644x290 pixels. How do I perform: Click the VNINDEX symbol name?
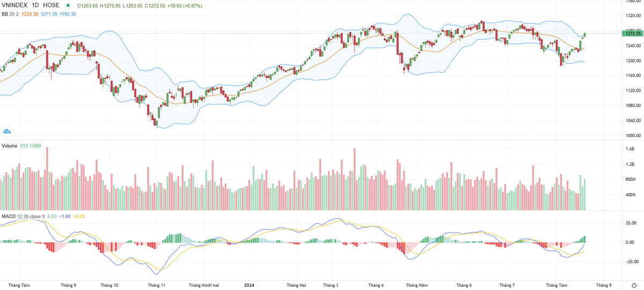pyautogui.click(x=14, y=5)
